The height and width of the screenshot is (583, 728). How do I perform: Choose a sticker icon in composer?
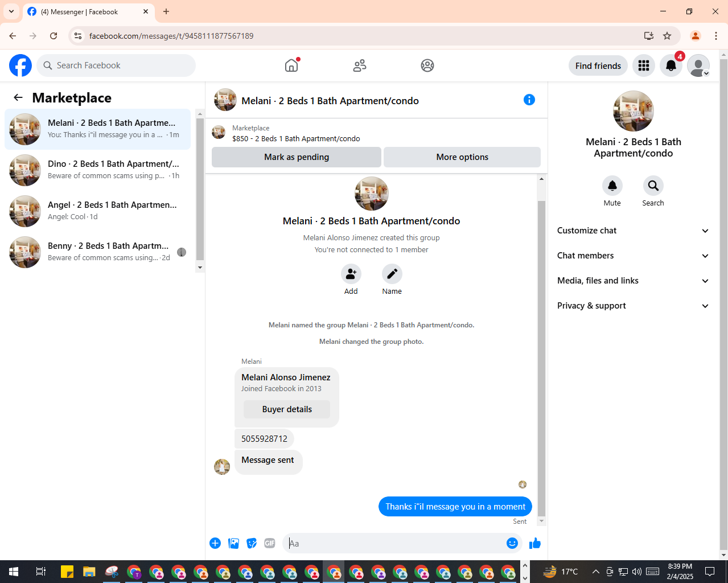252,543
